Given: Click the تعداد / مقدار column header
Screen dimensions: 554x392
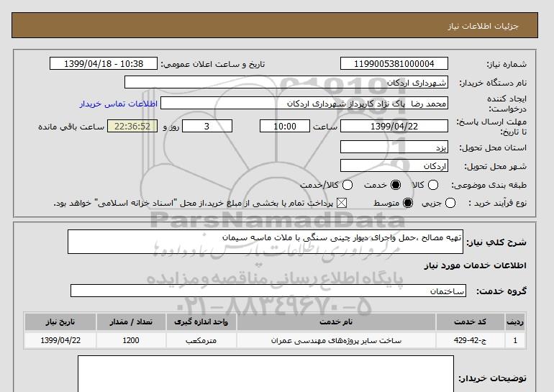Looking at the screenshot, I should coord(131,322).
